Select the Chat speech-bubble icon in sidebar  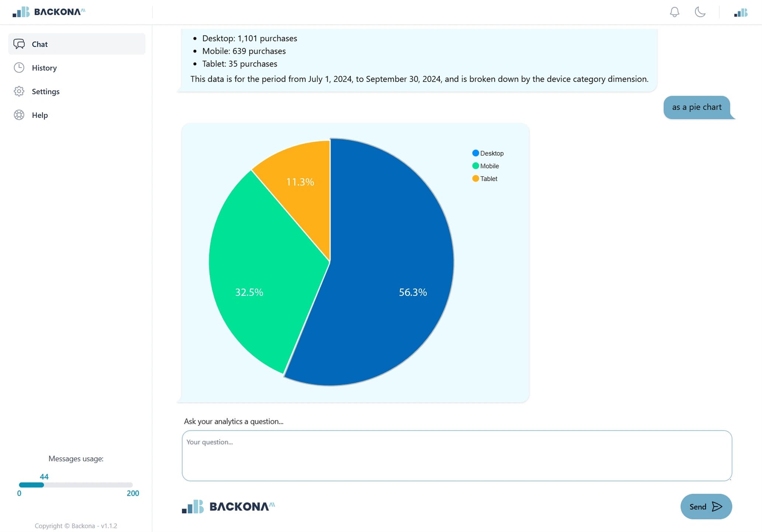pyautogui.click(x=19, y=44)
